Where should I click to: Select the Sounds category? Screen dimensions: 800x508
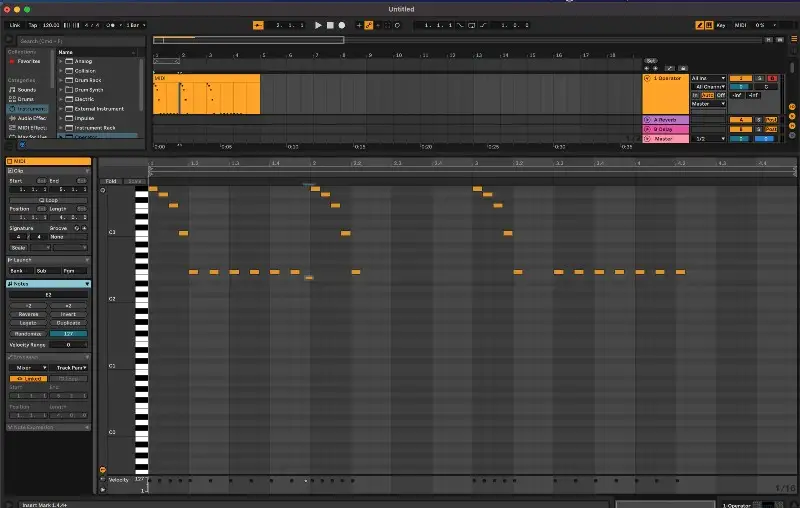click(x=27, y=90)
